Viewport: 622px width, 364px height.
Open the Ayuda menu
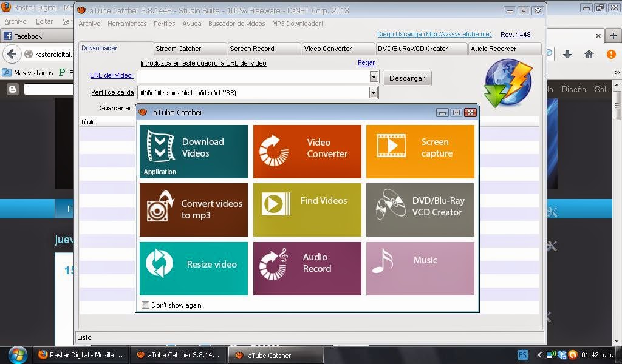(x=191, y=24)
